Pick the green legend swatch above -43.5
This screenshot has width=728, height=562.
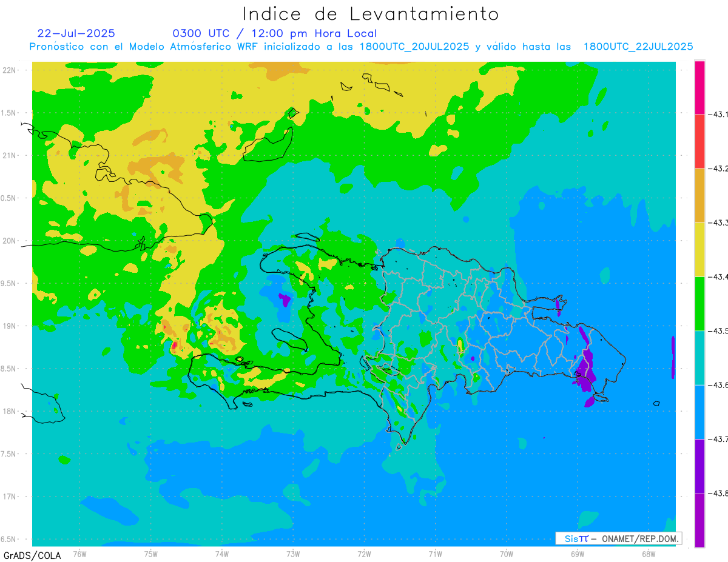coord(699,303)
